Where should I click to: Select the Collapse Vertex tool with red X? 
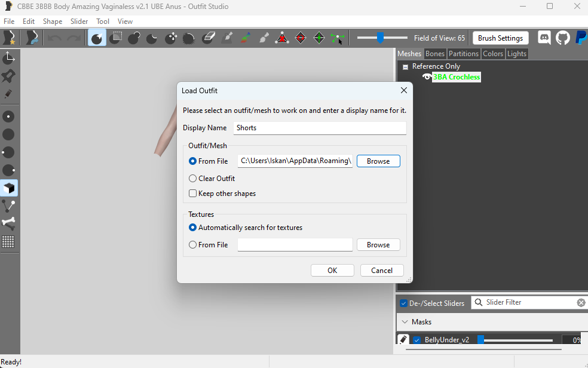tap(282, 38)
